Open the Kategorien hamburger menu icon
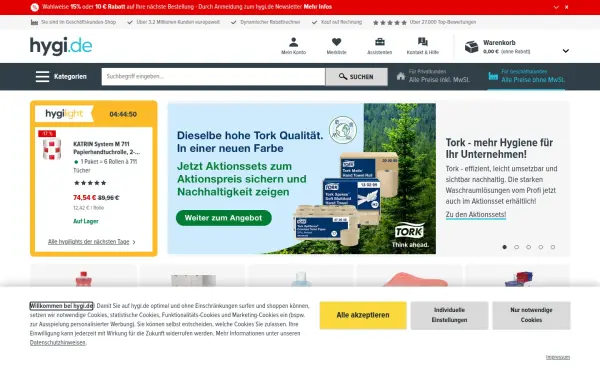 click(x=42, y=77)
